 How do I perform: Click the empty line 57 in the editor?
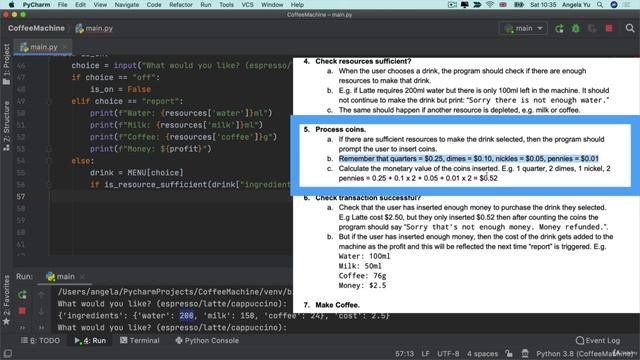coord(171,197)
